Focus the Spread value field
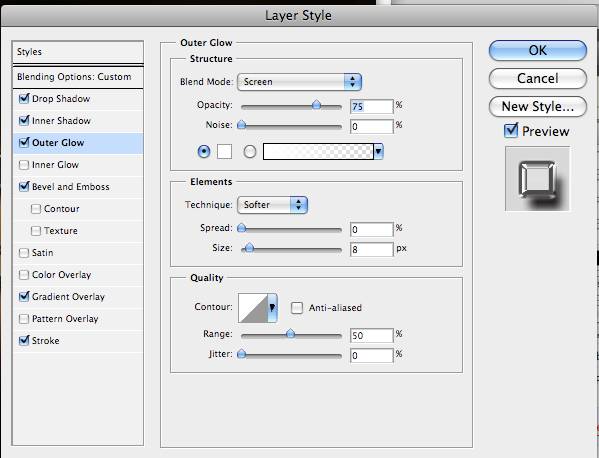This screenshot has height=458, width=599. pyautogui.click(x=371, y=229)
